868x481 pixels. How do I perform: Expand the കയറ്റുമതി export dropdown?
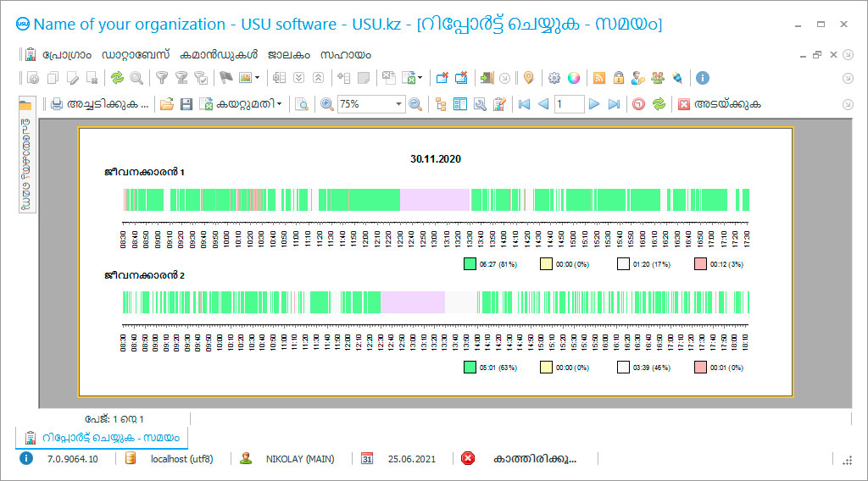pyautogui.click(x=280, y=104)
